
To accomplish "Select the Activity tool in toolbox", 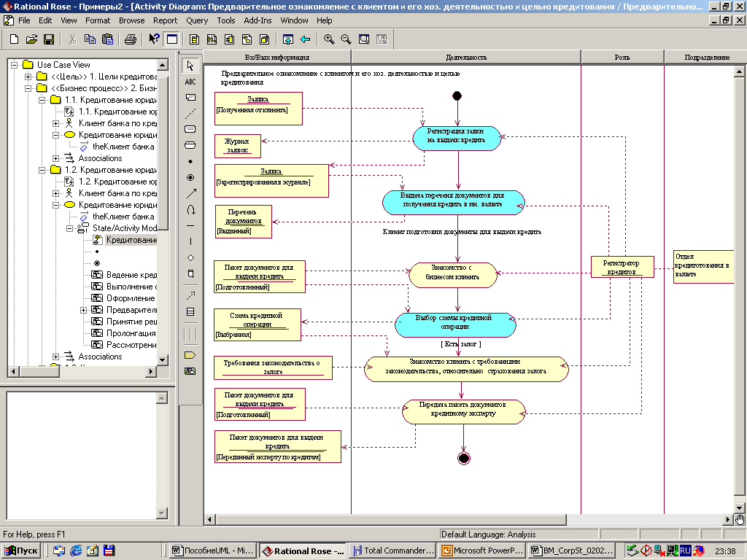I will [x=190, y=145].
